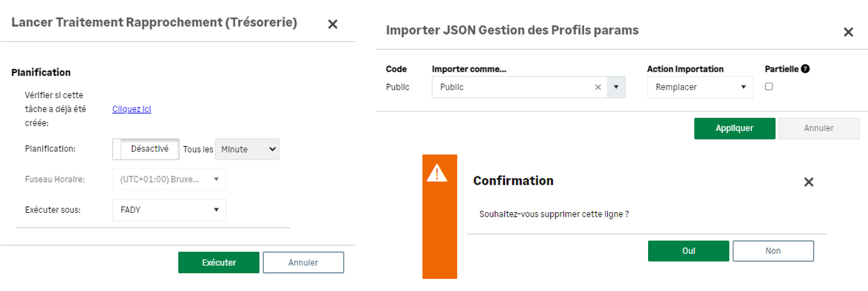Click the help icon beside Partielle

pos(805,69)
